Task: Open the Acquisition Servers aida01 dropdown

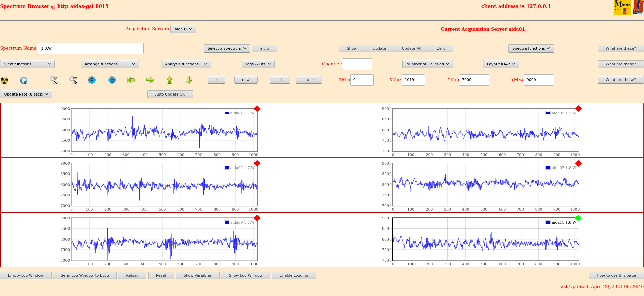Action: click(183, 29)
